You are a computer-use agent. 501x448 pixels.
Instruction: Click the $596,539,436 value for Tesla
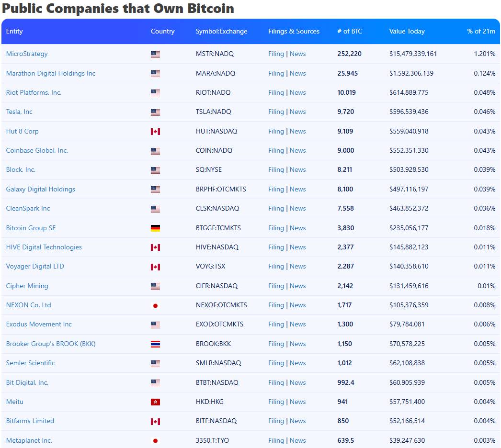point(409,112)
